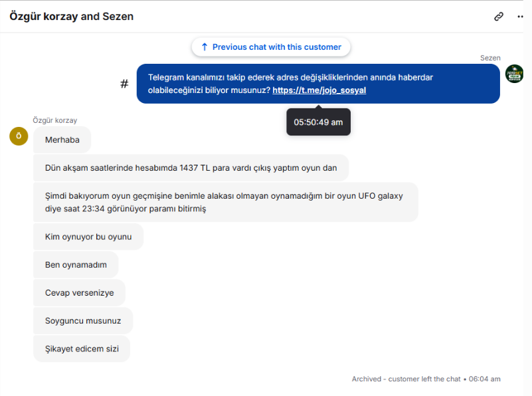The width and height of the screenshot is (532, 396).
Task: Click Sezen's blue Telegram message bubble
Action: click(318, 84)
